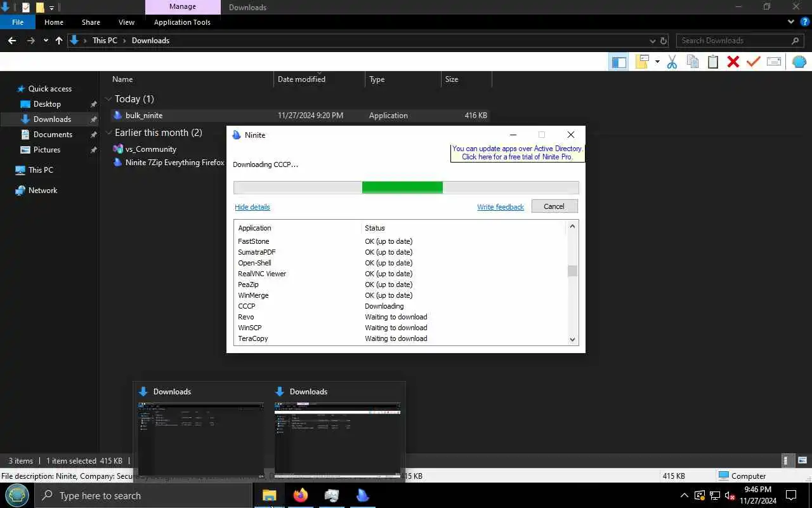Click Ninite list scrollbar up arrow
The width and height of the screenshot is (812, 508).
tap(572, 226)
